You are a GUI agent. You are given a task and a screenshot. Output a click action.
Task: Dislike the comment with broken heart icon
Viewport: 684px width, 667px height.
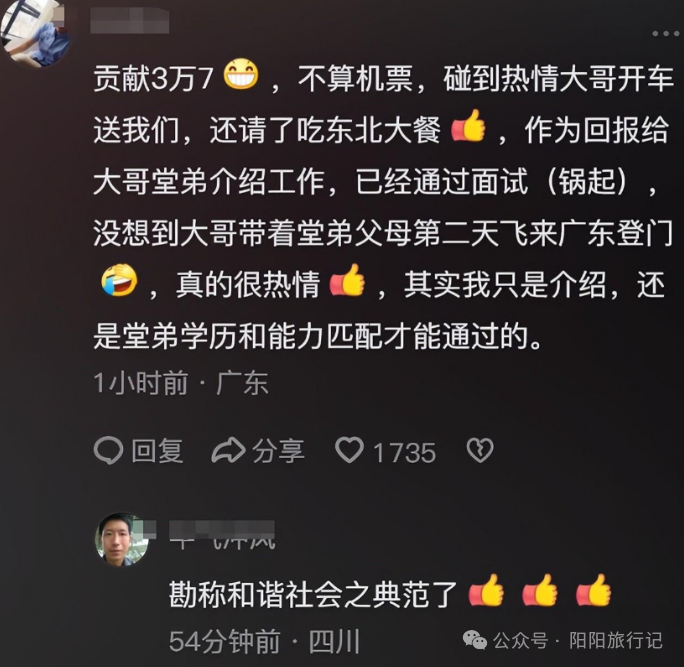[x=480, y=450]
